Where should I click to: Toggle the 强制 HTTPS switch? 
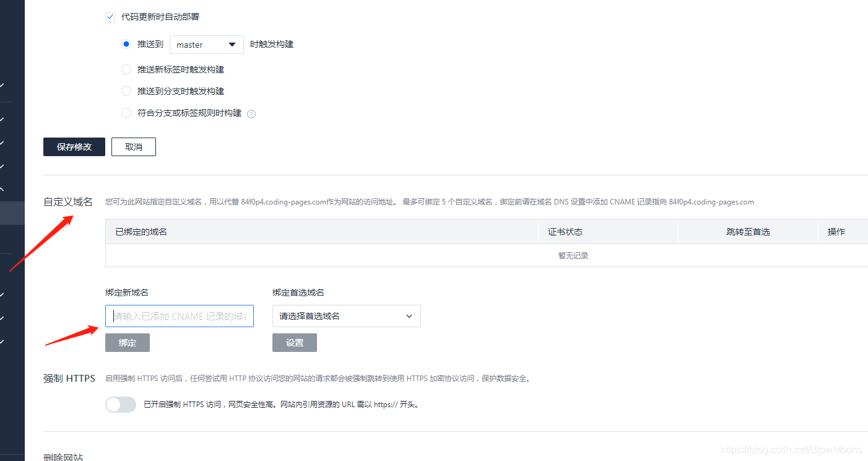(121, 405)
